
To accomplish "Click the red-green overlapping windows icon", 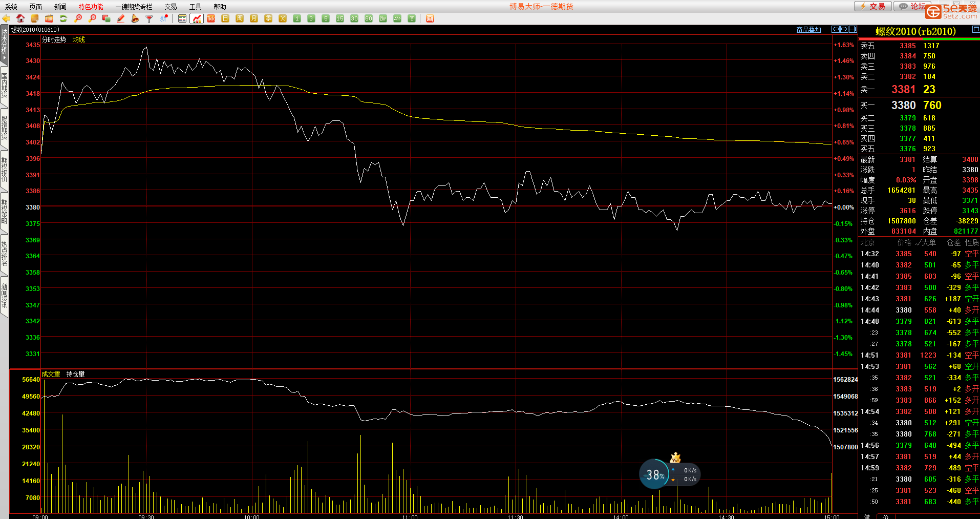I will [x=106, y=18].
